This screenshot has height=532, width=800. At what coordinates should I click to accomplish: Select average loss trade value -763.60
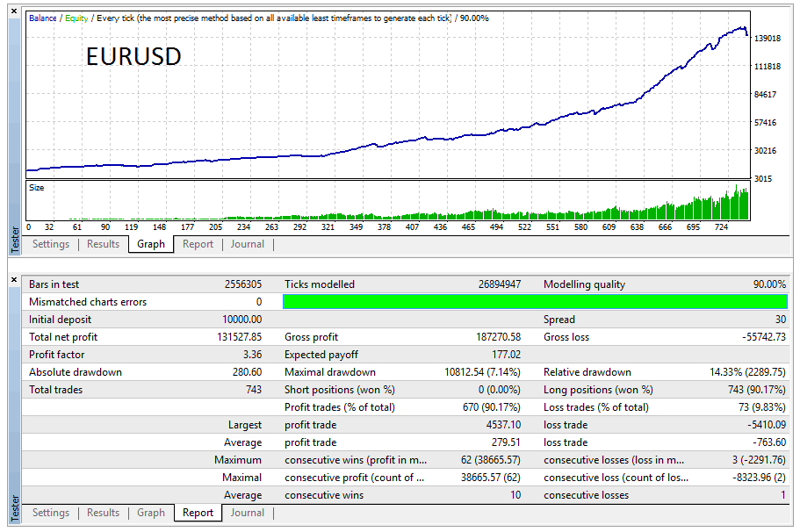(x=769, y=442)
